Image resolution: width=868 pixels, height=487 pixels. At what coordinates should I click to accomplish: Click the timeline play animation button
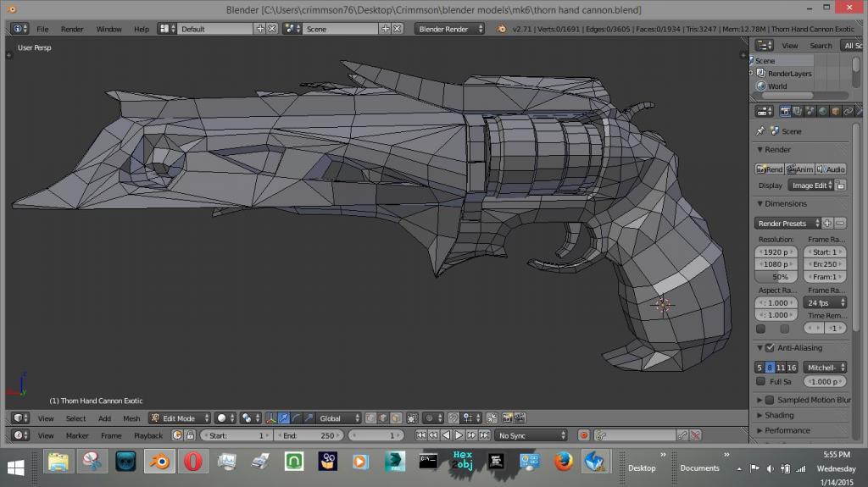(x=459, y=435)
